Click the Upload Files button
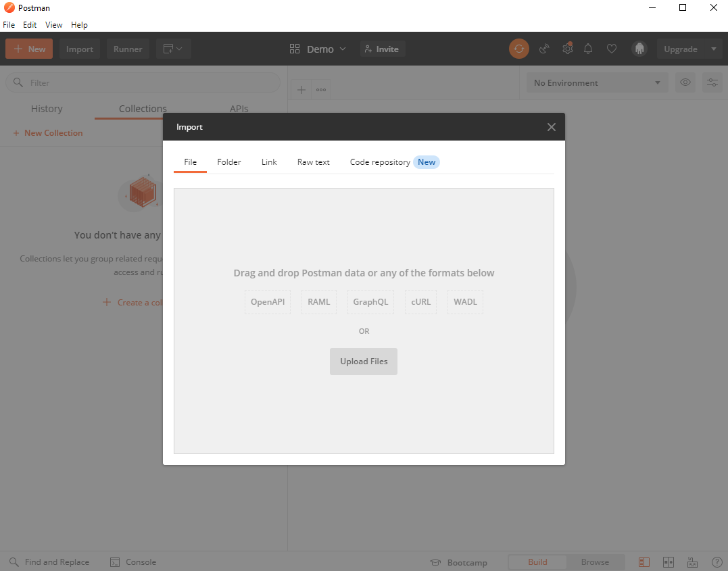 click(x=364, y=361)
